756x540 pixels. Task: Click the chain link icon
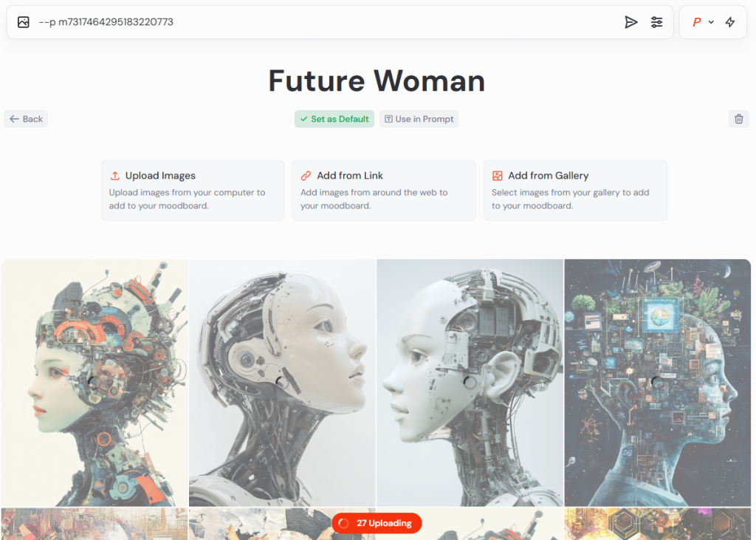click(x=306, y=176)
